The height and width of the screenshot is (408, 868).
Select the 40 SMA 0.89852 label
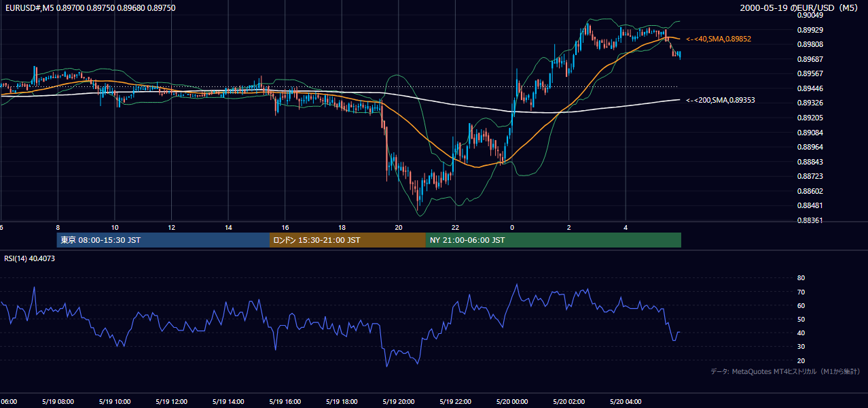pos(719,39)
